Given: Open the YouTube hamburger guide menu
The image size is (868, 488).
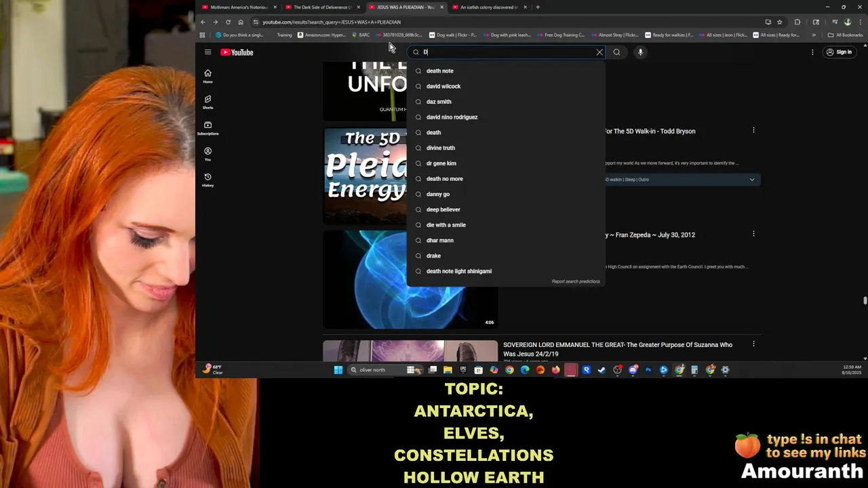Looking at the screenshot, I should click(x=208, y=52).
